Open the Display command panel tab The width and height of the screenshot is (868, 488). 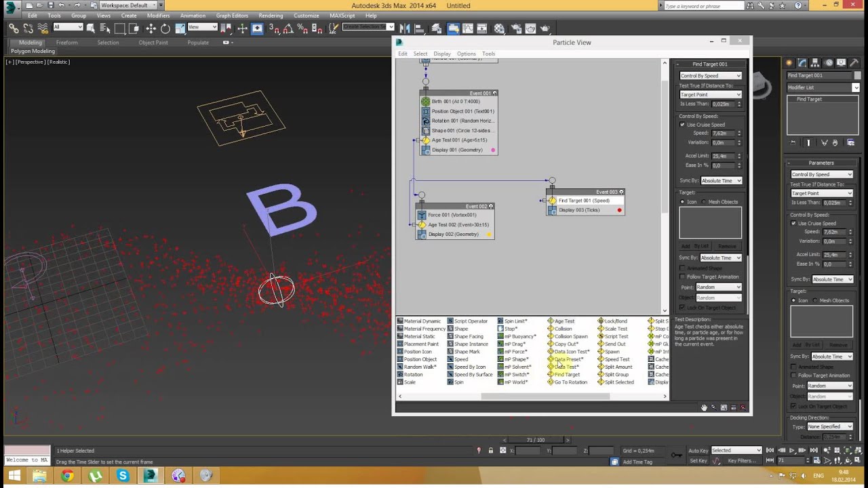[842, 63]
